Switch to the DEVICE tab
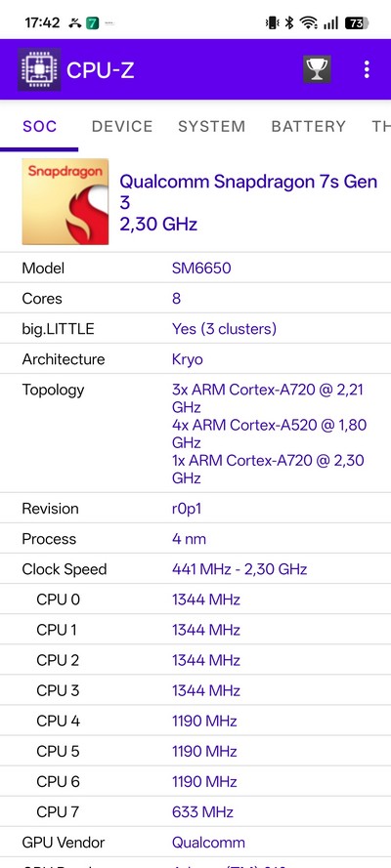This screenshot has height=868, width=391. click(x=122, y=126)
